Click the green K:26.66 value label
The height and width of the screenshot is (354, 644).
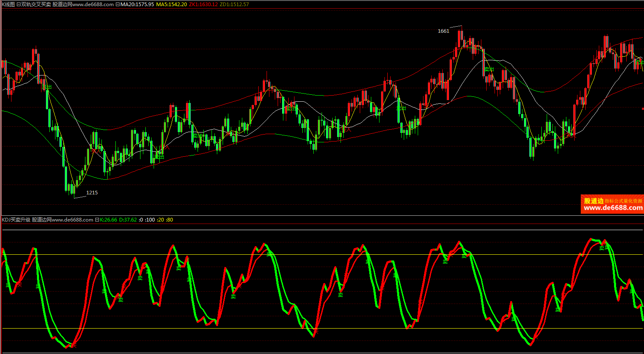pos(108,220)
